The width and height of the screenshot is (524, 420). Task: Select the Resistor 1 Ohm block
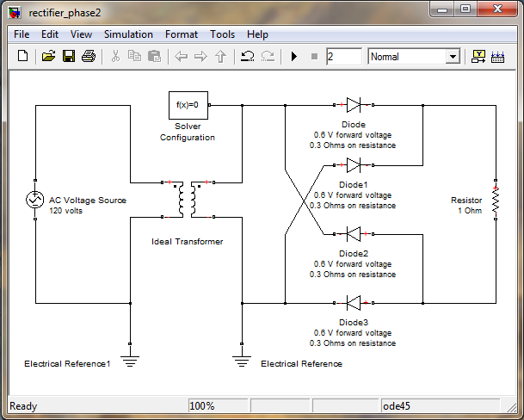coord(496,201)
